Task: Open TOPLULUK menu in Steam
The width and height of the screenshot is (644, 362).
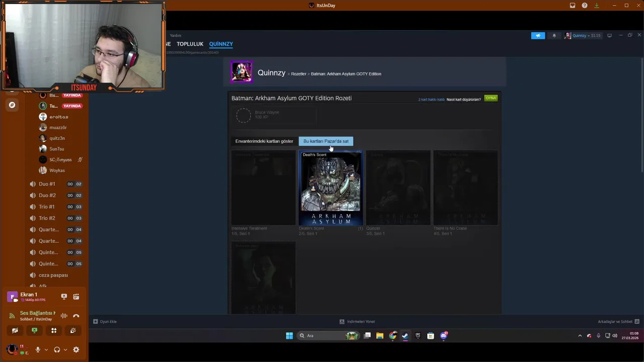Action: click(190, 44)
